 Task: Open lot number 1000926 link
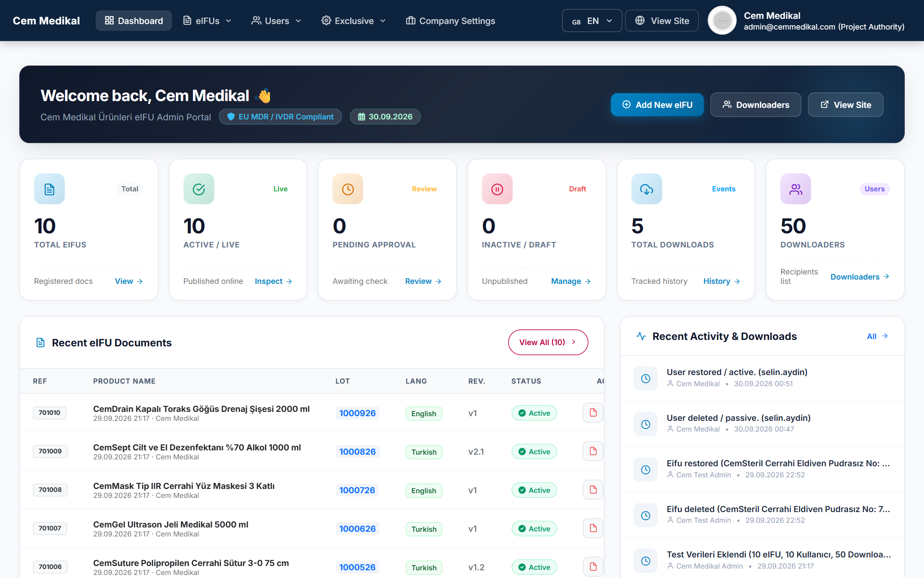pos(357,413)
